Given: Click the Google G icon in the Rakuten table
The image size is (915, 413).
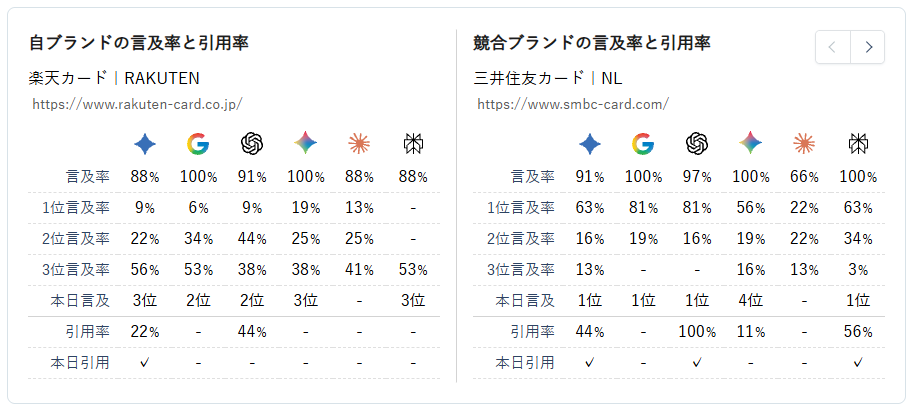Looking at the screenshot, I should [198, 144].
